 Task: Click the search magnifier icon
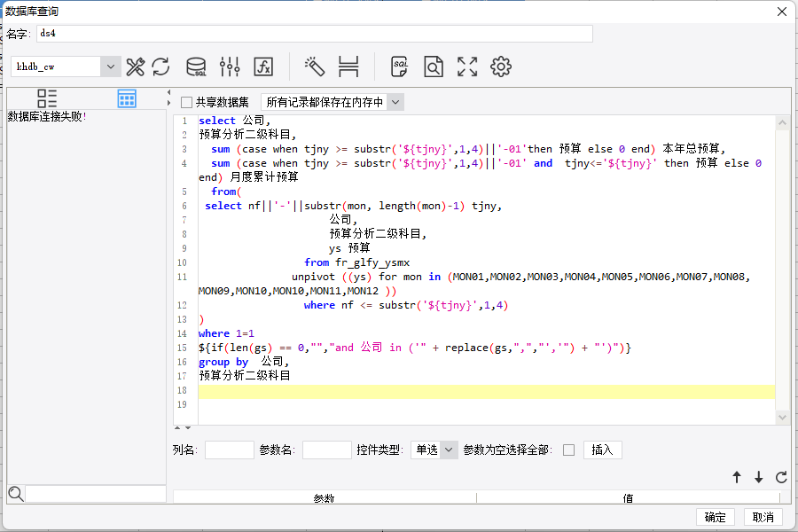tap(16, 493)
